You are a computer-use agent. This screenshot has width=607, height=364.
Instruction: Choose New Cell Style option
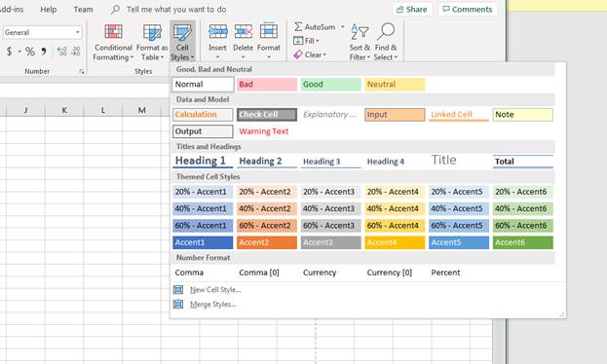tap(215, 289)
